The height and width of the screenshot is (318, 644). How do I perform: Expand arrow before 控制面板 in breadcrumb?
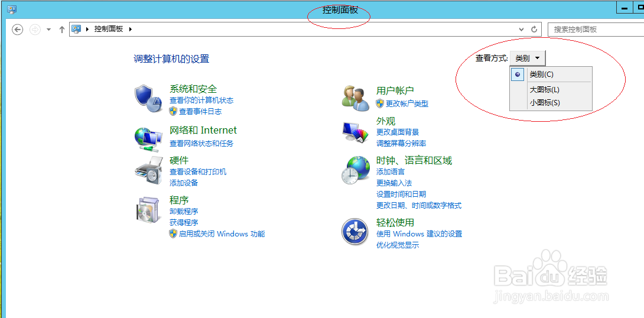[x=87, y=29]
